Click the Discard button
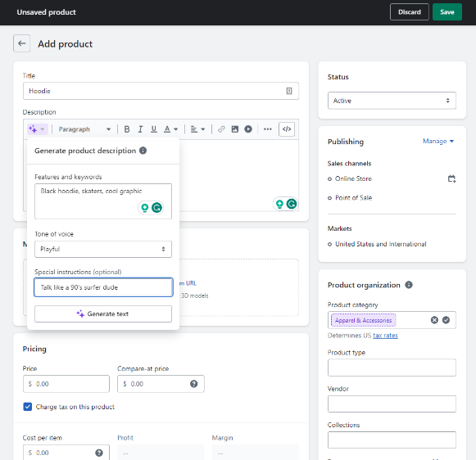 [x=409, y=12]
